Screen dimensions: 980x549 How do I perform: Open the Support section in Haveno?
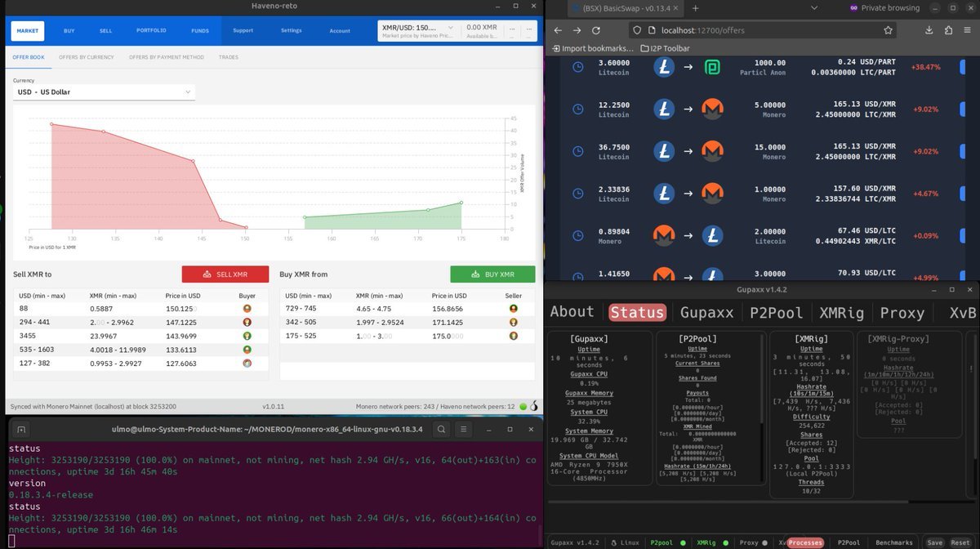[243, 31]
